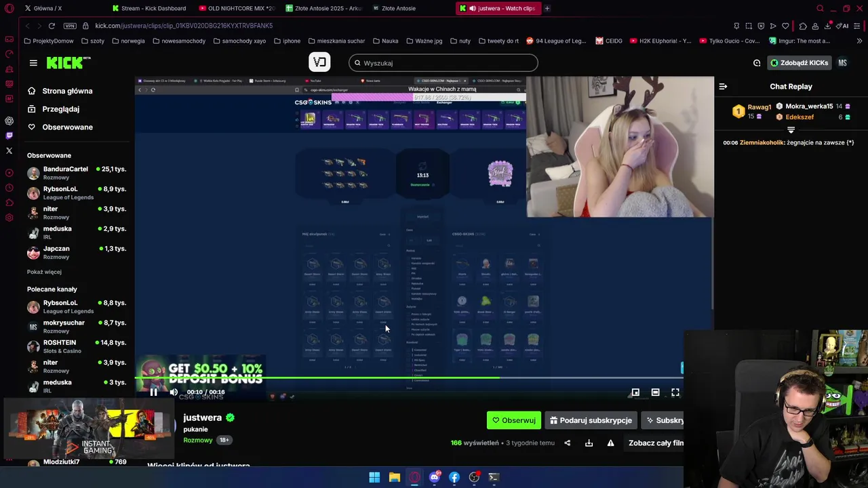Screen dimensions: 868x488
Task: Pause the clip video playback
Action: [x=154, y=392]
